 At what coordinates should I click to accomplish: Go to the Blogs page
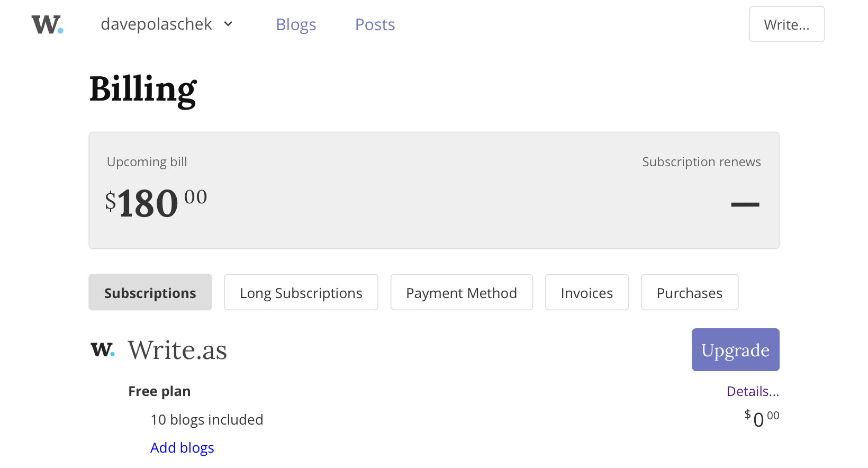click(x=296, y=24)
